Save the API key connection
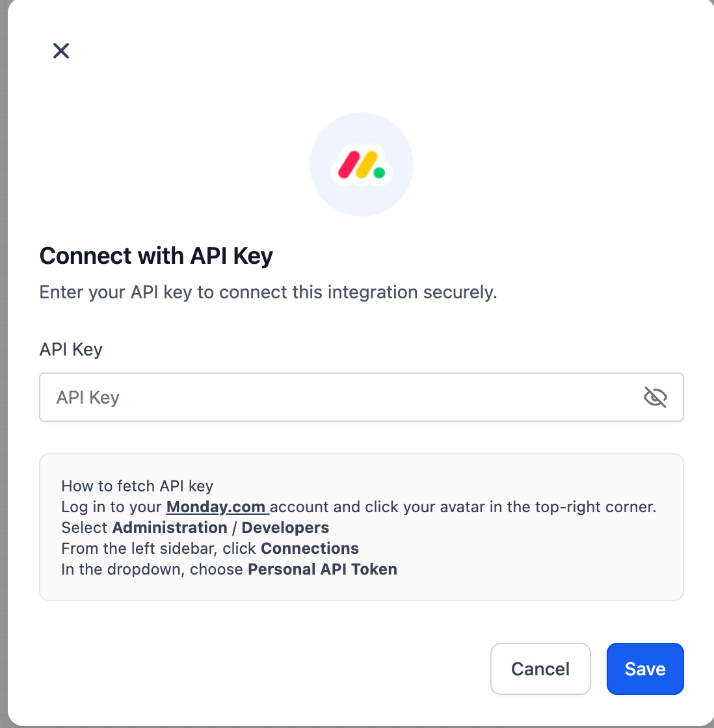Image resolution: width=714 pixels, height=728 pixels. tap(644, 669)
